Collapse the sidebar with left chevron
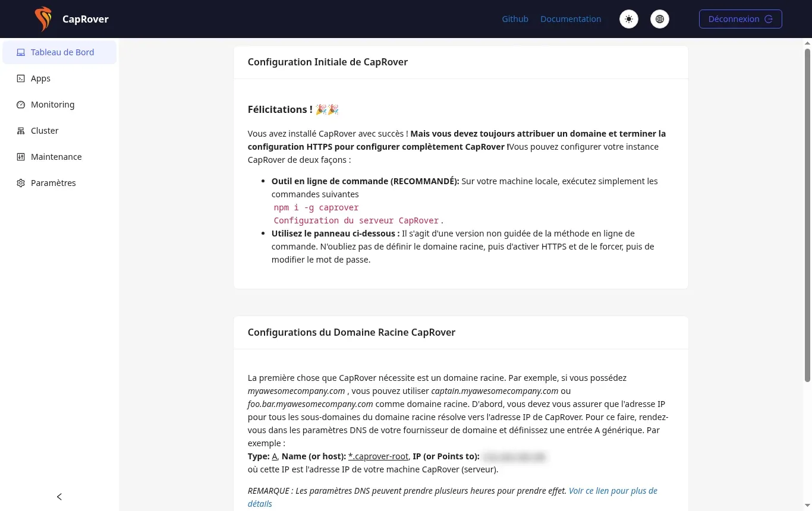The image size is (812, 511). tap(59, 497)
